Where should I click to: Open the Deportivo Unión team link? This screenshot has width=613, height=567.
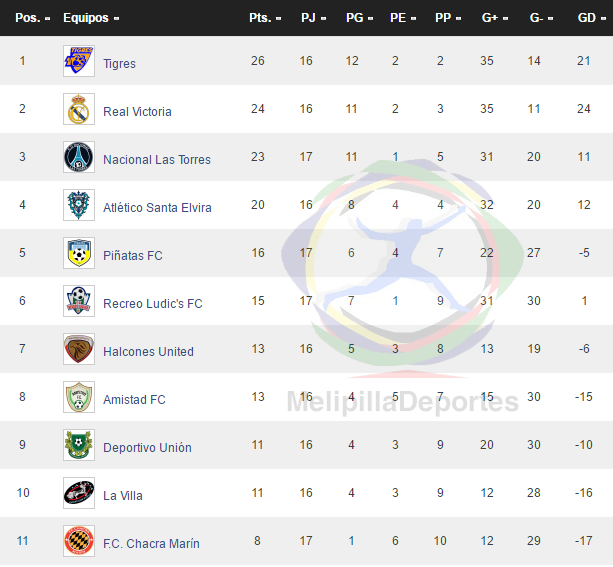coord(147,447)
